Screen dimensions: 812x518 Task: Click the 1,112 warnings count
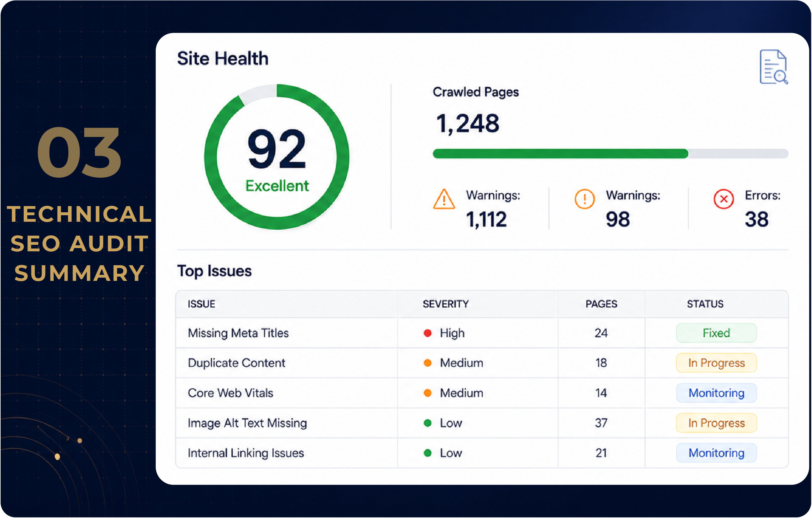486,220
